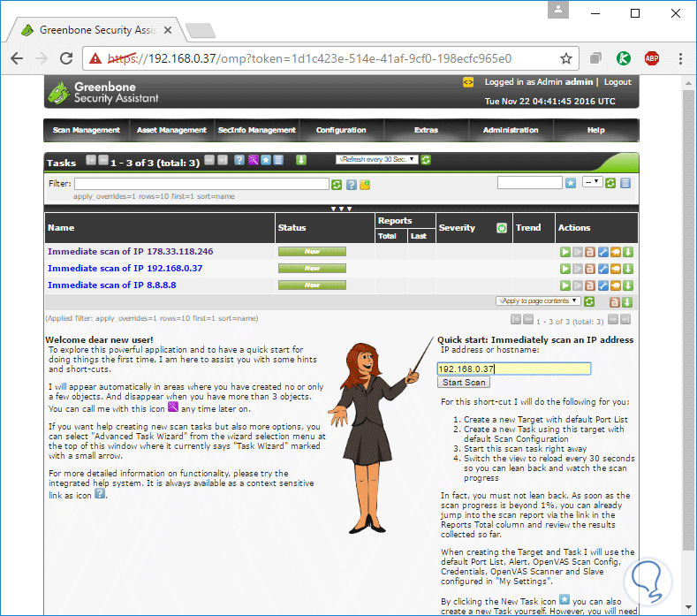Viewport: 697px width, 616px height.
Task: Click the Logout link
Action: click(617, 82)
